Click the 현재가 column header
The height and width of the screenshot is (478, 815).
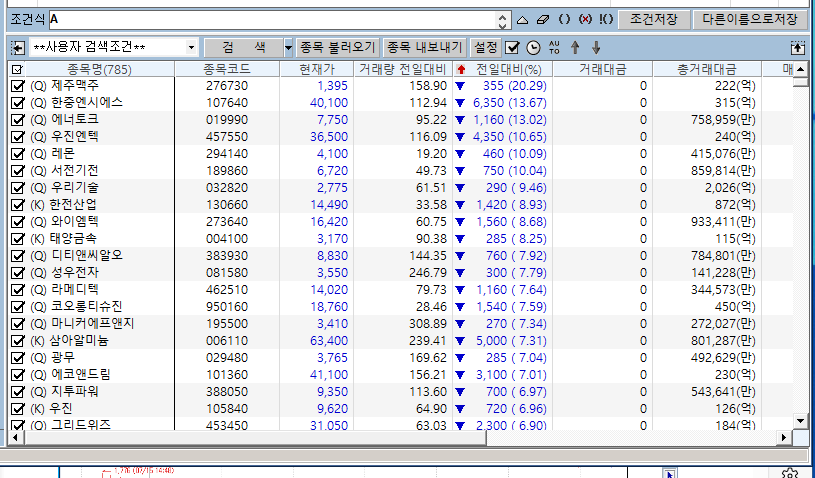pos(317,69)
